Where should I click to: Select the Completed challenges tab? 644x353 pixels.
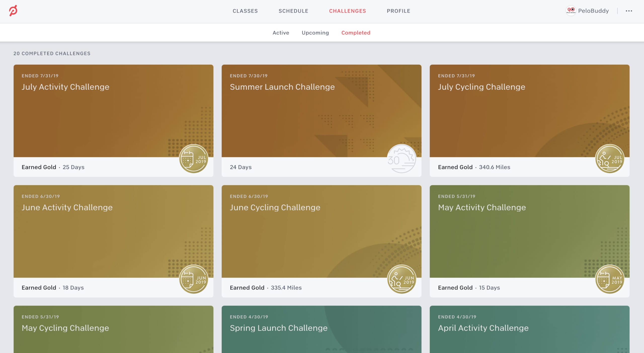[x=356, y=33]
